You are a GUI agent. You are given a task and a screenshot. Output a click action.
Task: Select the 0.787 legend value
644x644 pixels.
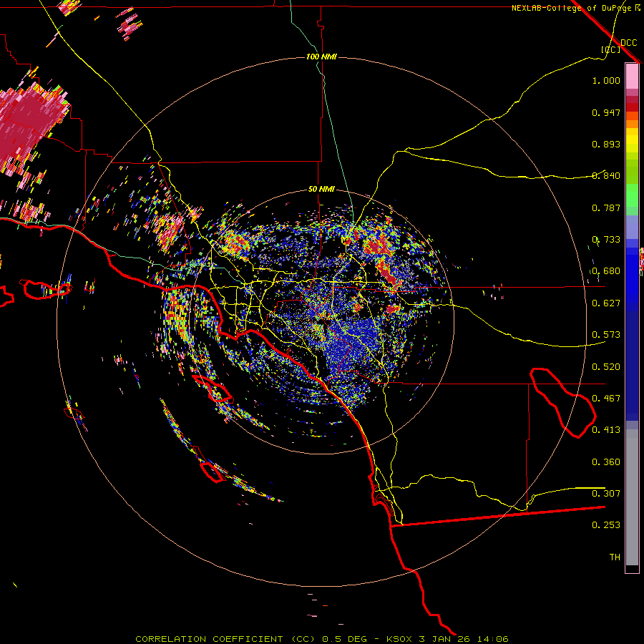[606, 208]
